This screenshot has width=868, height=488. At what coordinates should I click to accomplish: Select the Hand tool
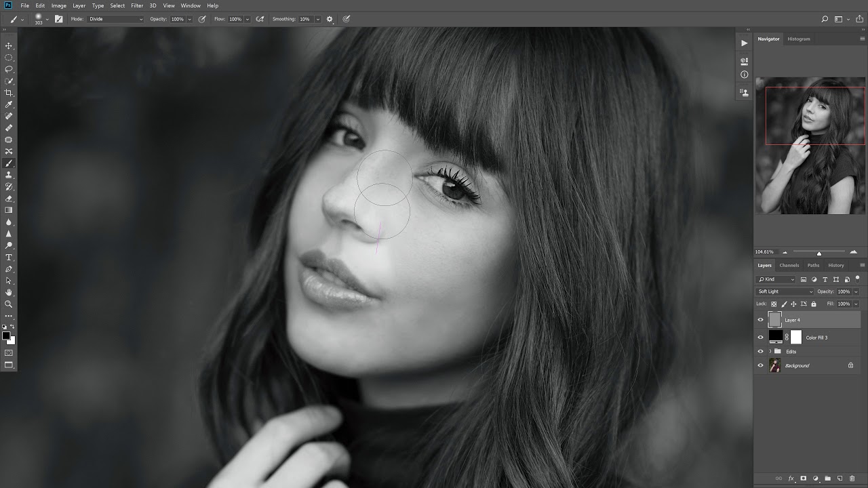(x=9, y=292)
